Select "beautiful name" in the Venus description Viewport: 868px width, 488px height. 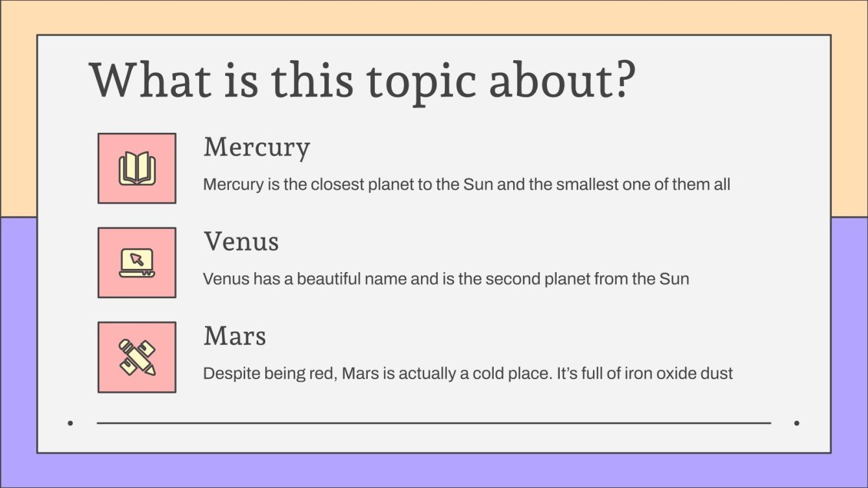(x=352, y=279)
